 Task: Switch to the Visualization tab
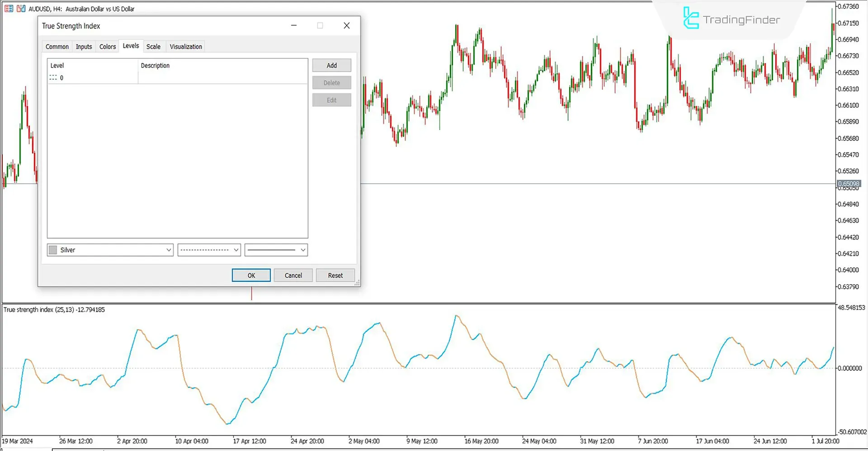tap(185, 46)
